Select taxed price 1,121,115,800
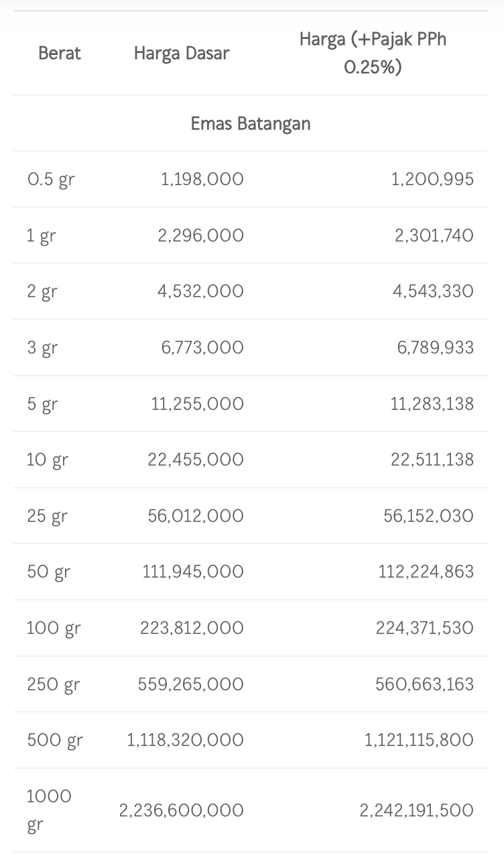 click(x=419, y=740)
